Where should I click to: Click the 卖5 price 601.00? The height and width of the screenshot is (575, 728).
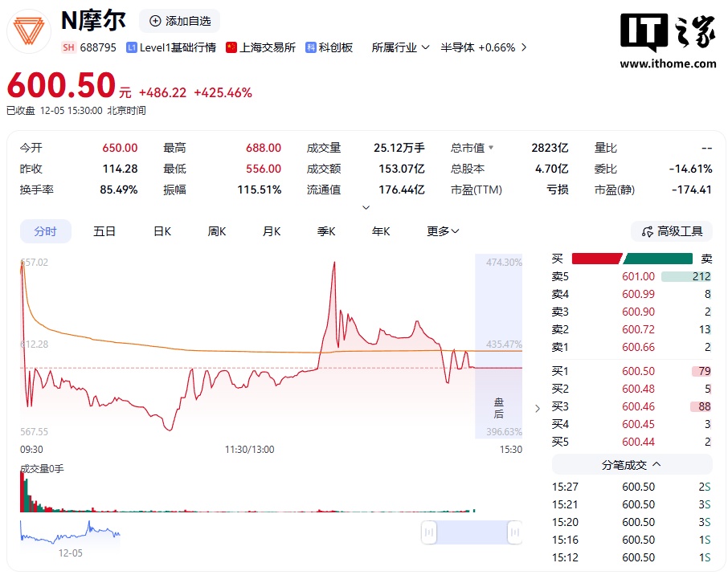(638, 276)
